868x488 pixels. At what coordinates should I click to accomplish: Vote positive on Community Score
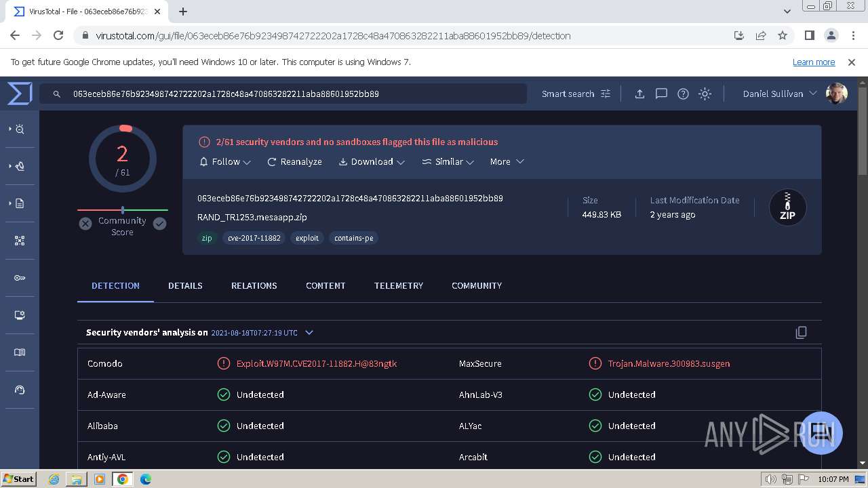point(159,224)
